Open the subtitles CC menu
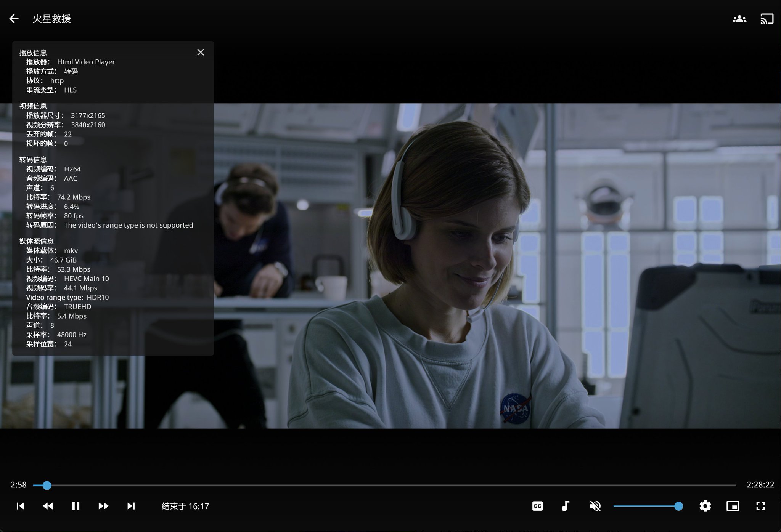The width and height of the screenshot is (781, 532). coord(537,506)
